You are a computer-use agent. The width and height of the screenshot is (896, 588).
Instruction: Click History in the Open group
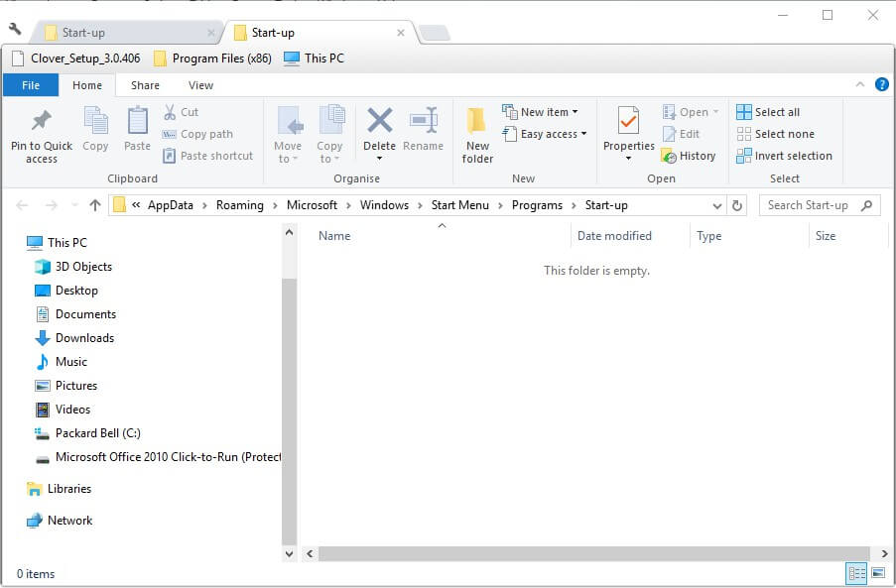pyautogui.click(x=689, y=156)
